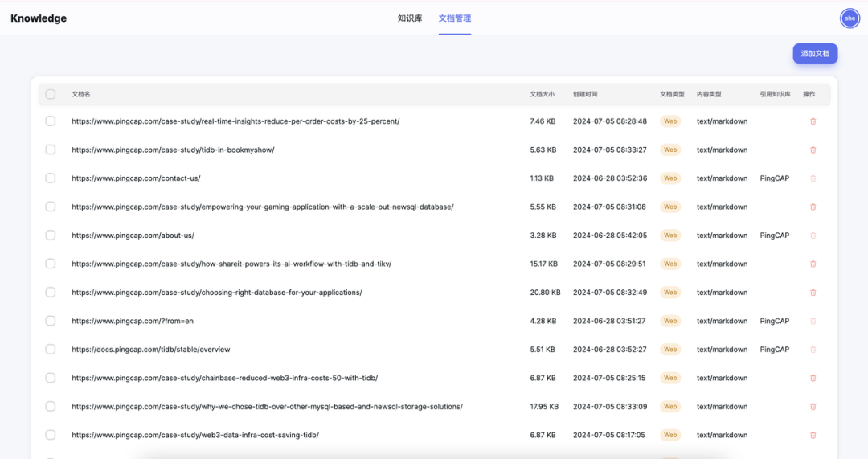Delete the chainbase-reduced-web3 document
The image size is (868, 459).
point(813,378)
